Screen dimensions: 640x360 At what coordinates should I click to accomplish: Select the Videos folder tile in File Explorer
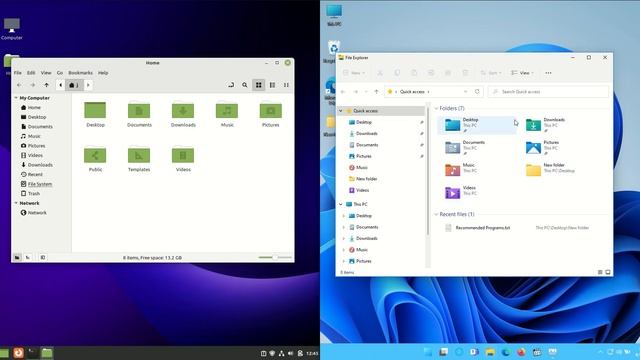click(x=476, y=193)
